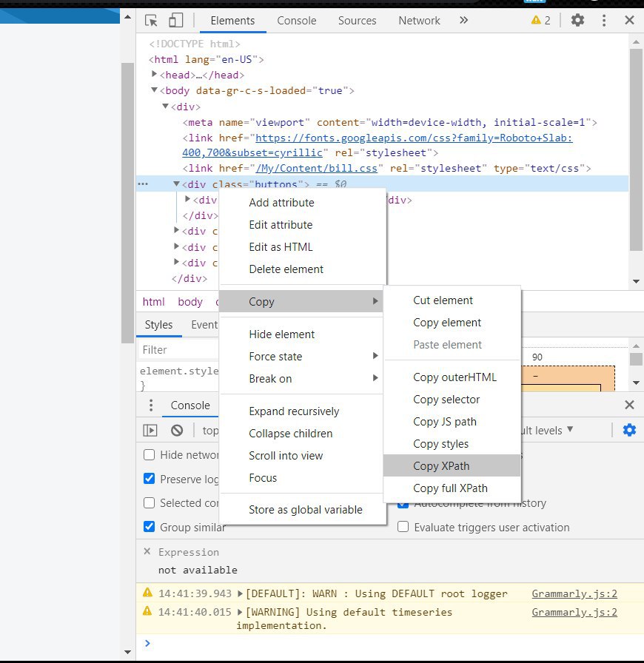The height and width of the screenshot is (663, 644).
Task: Toggle the console sidebar icon
Action: (150, 430)
